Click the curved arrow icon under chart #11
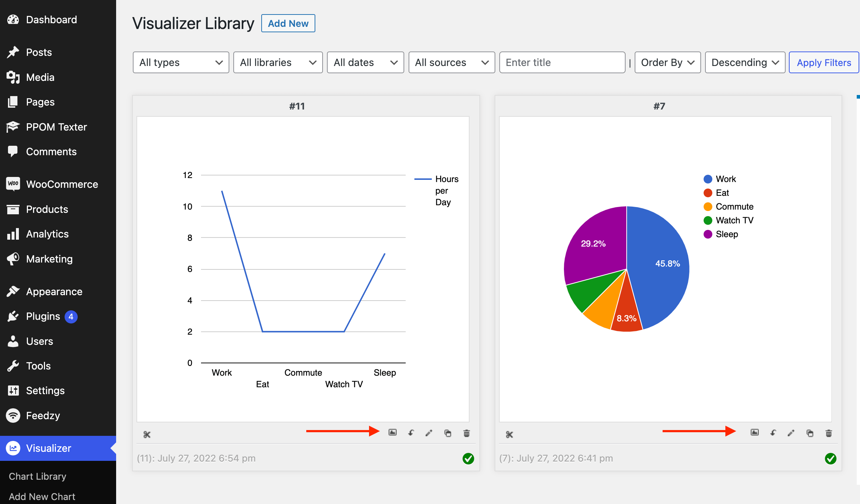 point(411,433)
